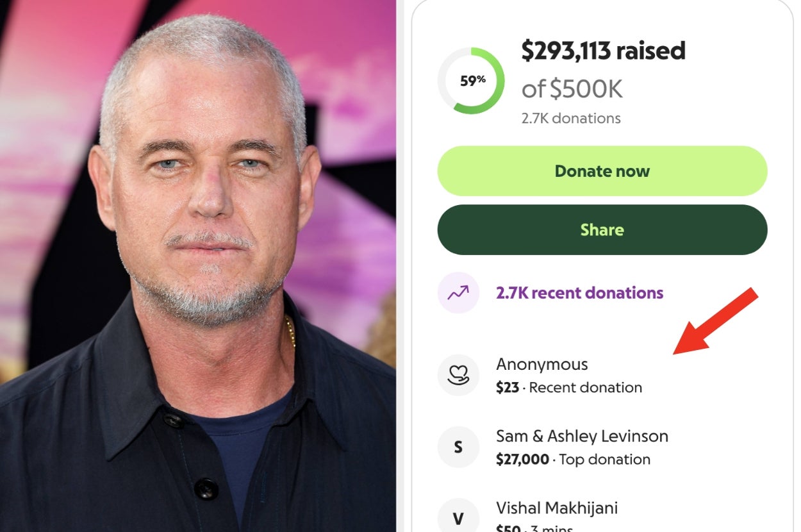This screenshot has height=532, width=801.
Task: Open the 2.7K recent donations link
Action: (x=579, y=293)
